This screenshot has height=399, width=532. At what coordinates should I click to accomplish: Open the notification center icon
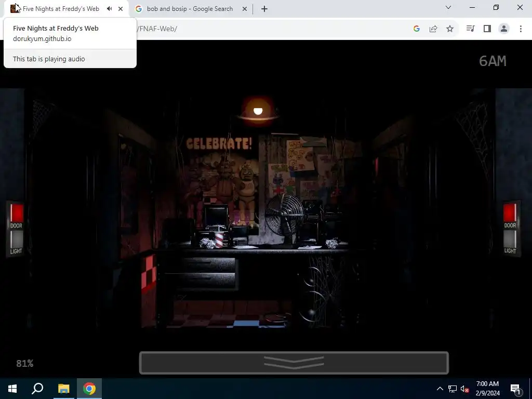click(x=515, y=389)
